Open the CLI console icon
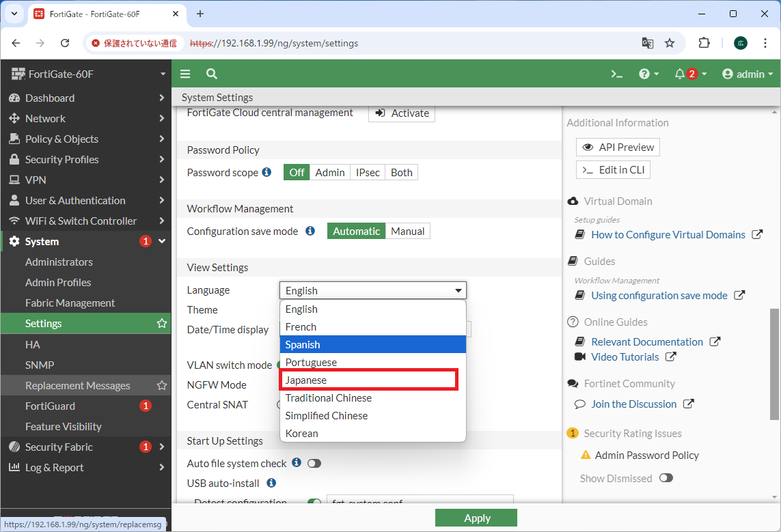 [616, 74]
